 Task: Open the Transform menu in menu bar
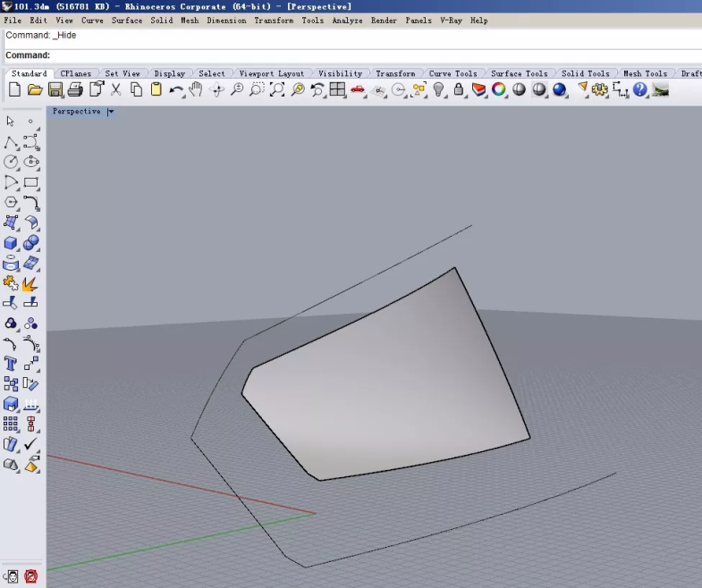pos(274,20)
